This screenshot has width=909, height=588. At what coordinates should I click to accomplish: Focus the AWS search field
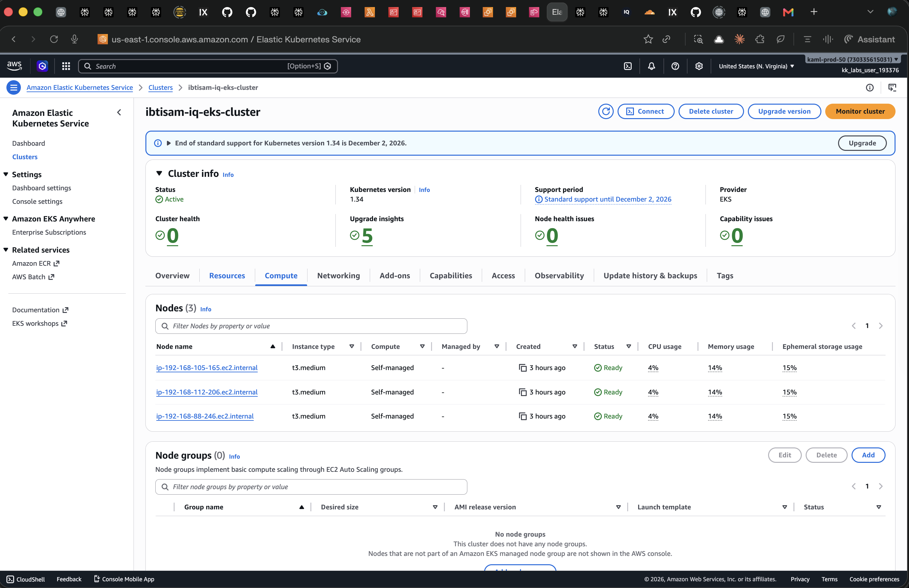pyautogui.click(x=208, y=66)
